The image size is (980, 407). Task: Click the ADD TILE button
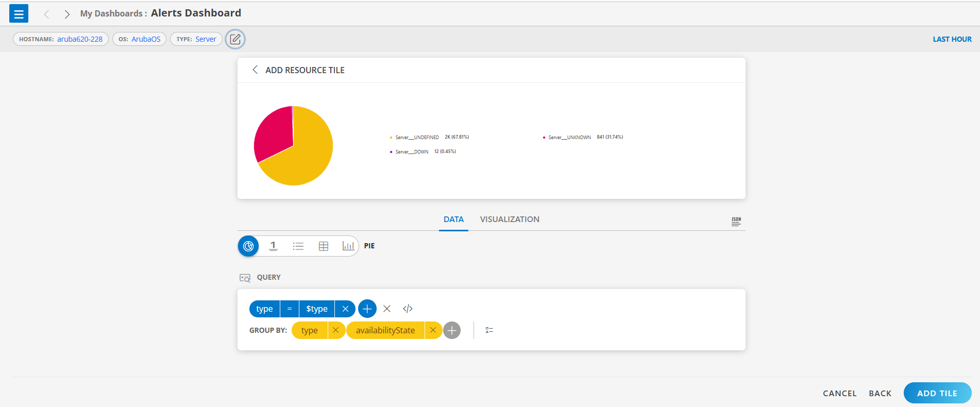[937, 393]
